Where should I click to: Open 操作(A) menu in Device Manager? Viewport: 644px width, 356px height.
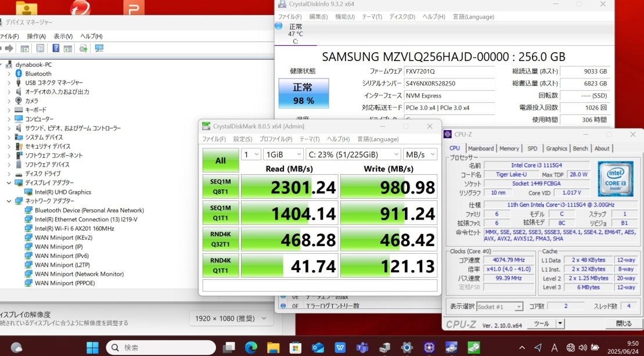pyautogui.click(x=36, y=36)
